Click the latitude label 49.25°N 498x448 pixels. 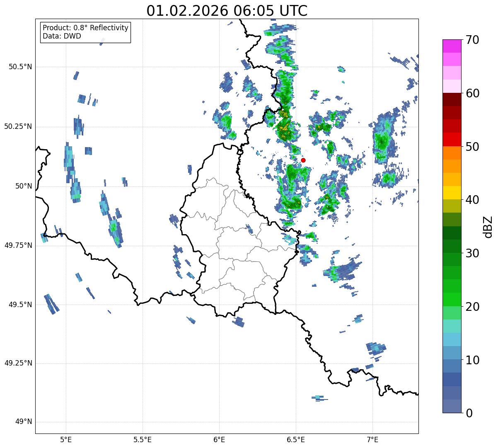pyautogui.click(x=18, y=363)
